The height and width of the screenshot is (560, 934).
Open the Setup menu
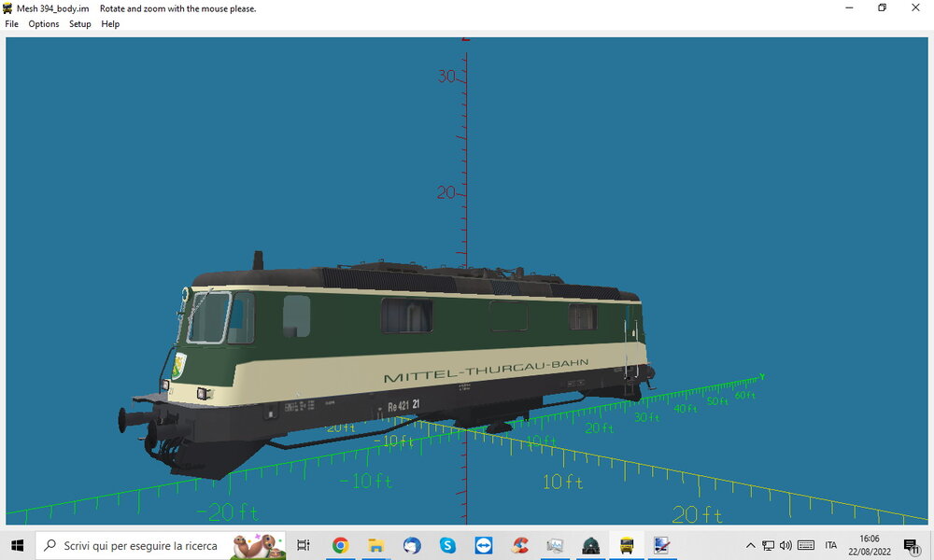[79, 24]
